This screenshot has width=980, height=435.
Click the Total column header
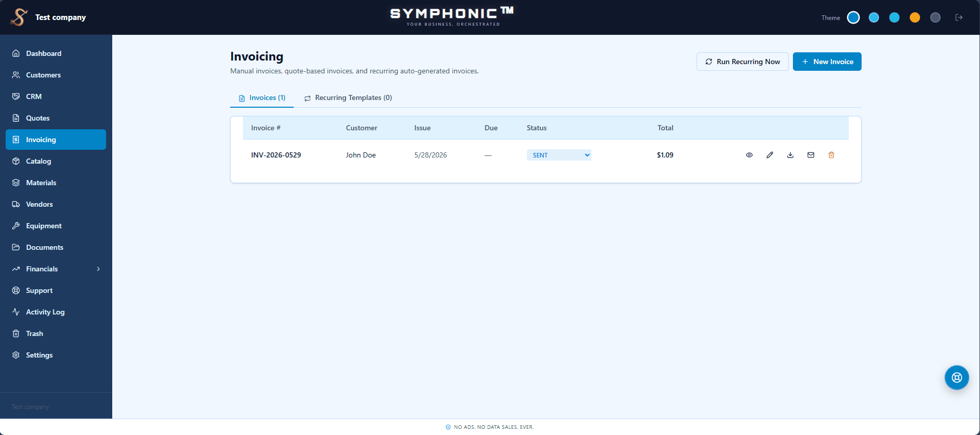[x=665, y=128]
